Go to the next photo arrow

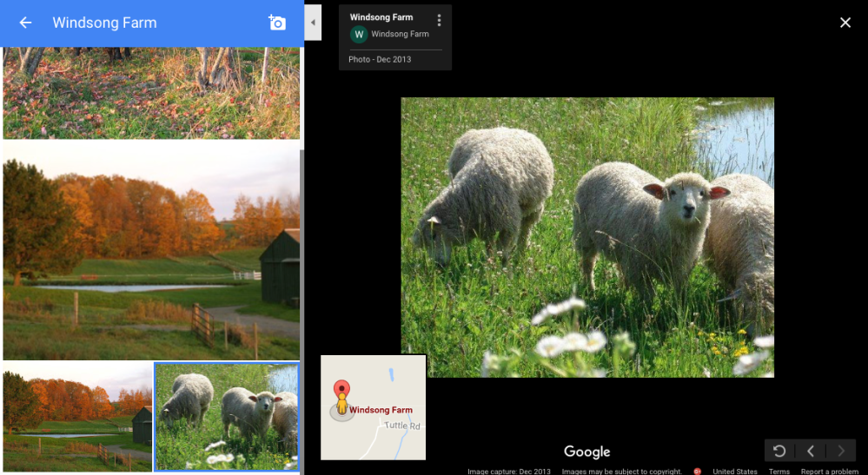(840, 451)
